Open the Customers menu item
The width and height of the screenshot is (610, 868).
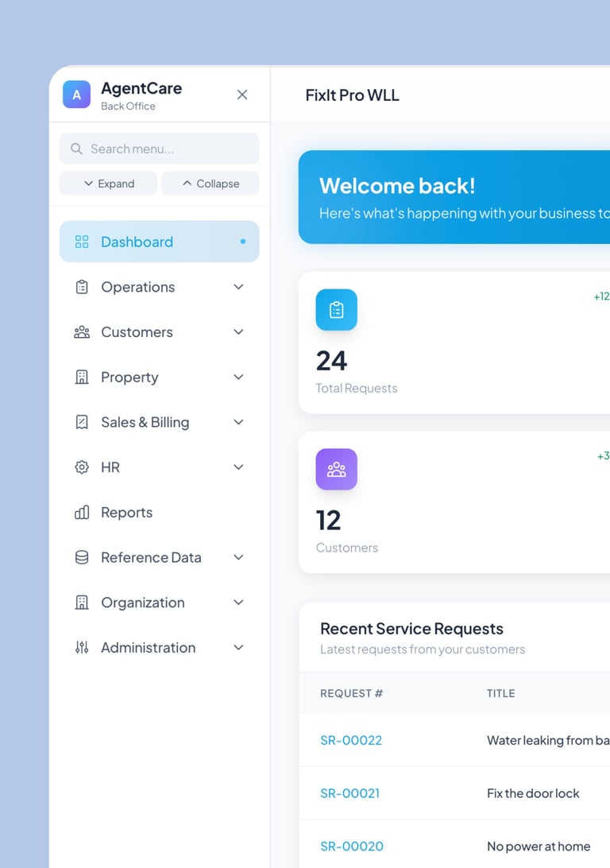tap(160, 332)
